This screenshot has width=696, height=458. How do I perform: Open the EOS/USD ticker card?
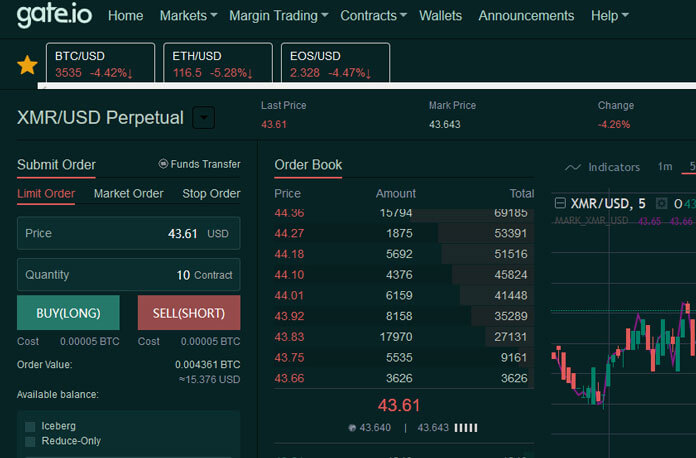coord(336,63)
